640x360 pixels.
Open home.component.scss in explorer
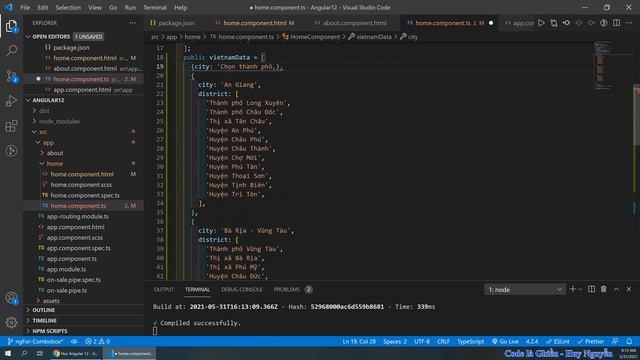tap(81, 185)
